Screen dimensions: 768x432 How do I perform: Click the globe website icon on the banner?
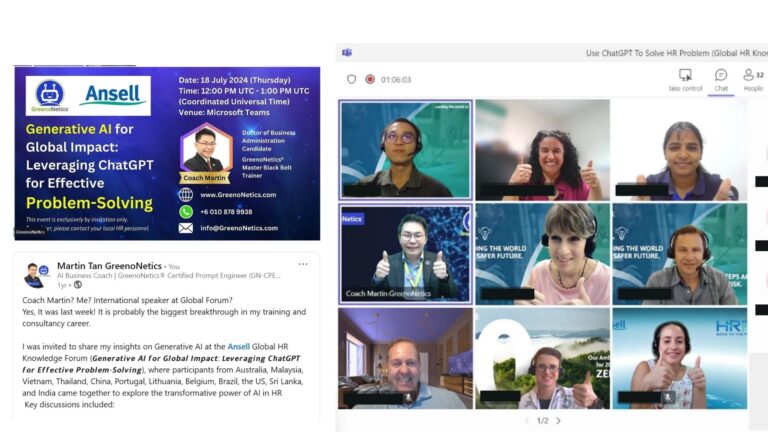tap(186, 195)
